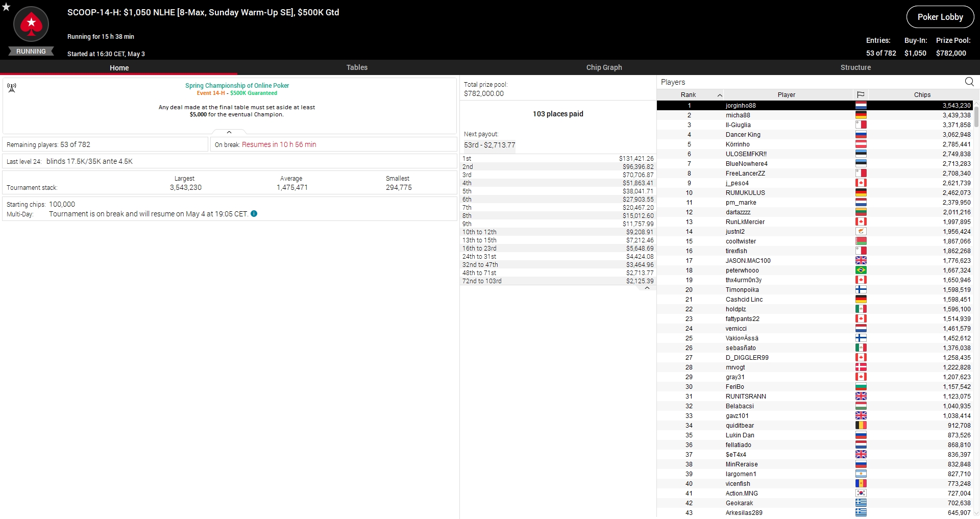This screenshot has height=519, width=980.
Task: Select player micha88 in the list
Action: [738, 115]
